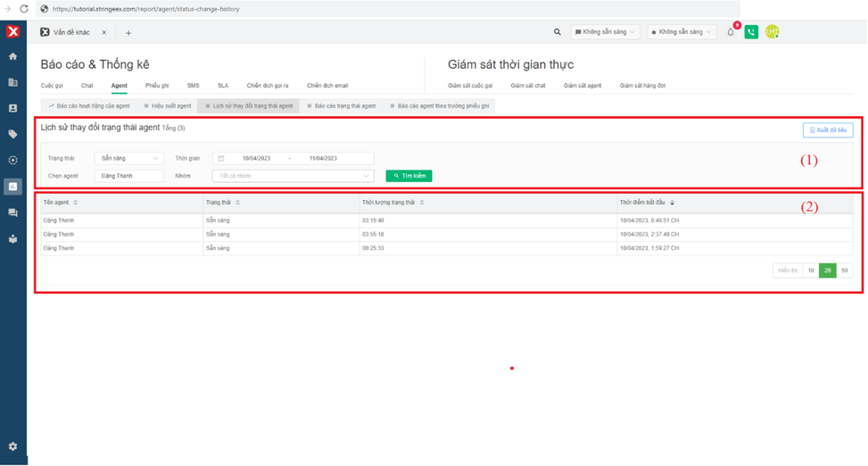Expand the Nhóm group dropdown
This screenshot has width=868, height=466.
click(x=293, y=176)
